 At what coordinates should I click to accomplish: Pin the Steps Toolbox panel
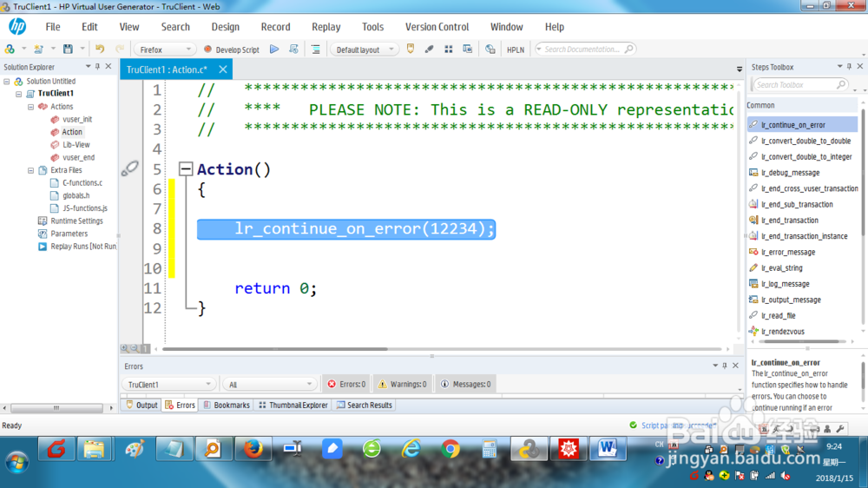[x=849, y=67]
